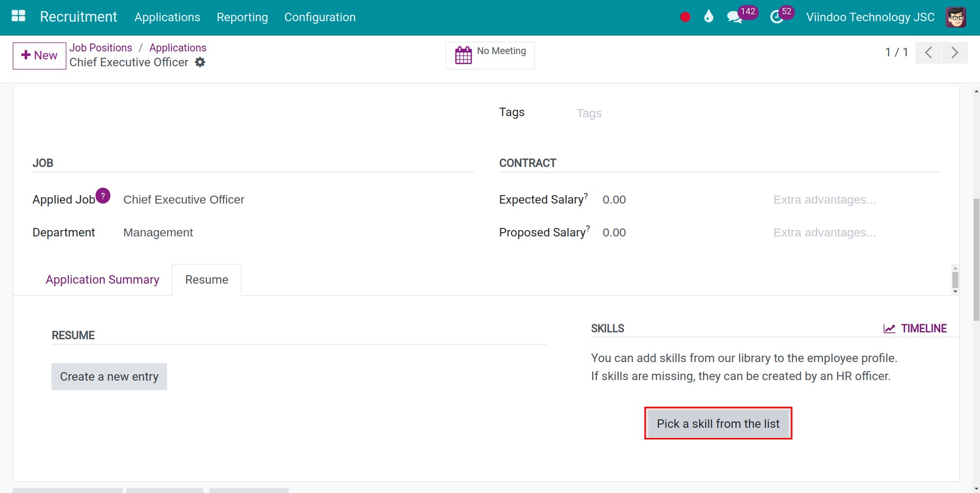The image size is (980, 493).
Task: Open the apps grid home menu
Action: click(x=19, y=16)
